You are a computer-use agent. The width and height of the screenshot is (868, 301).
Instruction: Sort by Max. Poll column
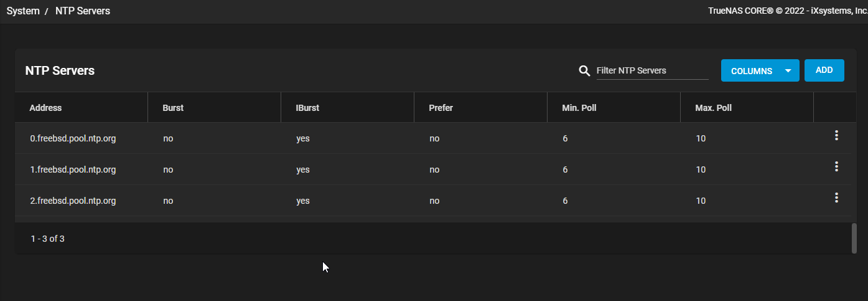(x=713, y=108)
